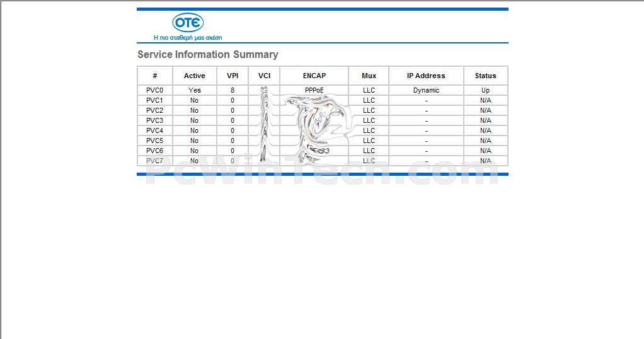Select the PVC1 row label
The height and width of the screenshot is (339, 644).
(x=154, y=100)
